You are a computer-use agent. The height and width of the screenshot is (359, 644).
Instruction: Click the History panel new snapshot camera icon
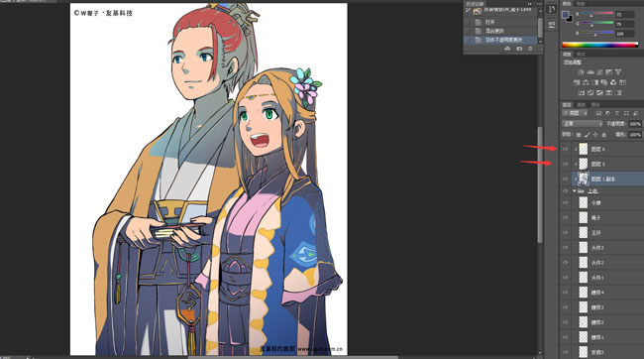pyautogui.click(x=519, y=49)
